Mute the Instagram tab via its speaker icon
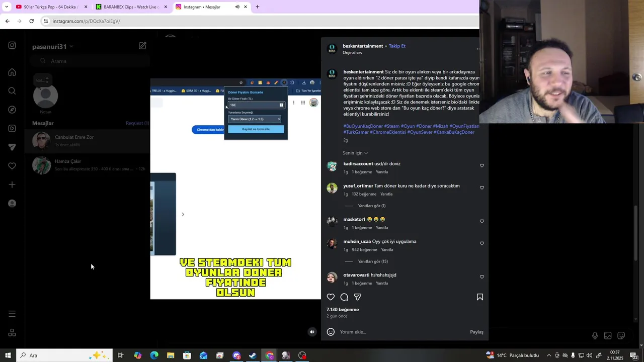 pyautogui.click(x=237, y=7)
